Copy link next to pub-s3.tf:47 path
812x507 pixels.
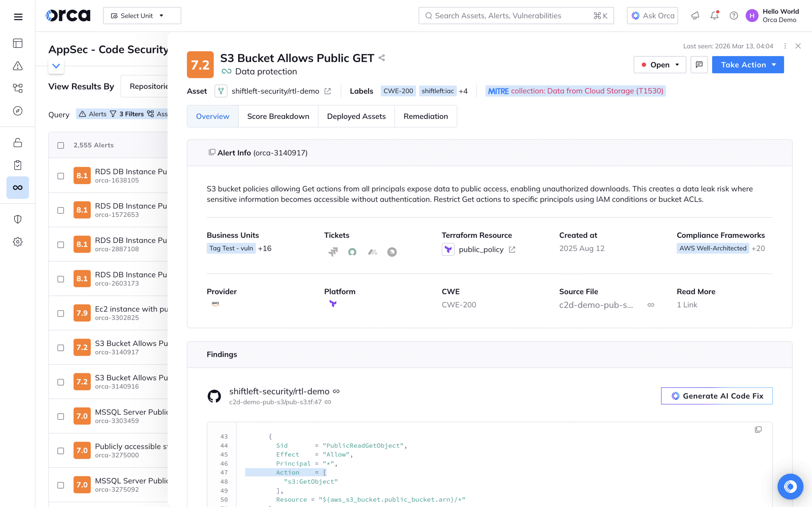tap(328, 402)
